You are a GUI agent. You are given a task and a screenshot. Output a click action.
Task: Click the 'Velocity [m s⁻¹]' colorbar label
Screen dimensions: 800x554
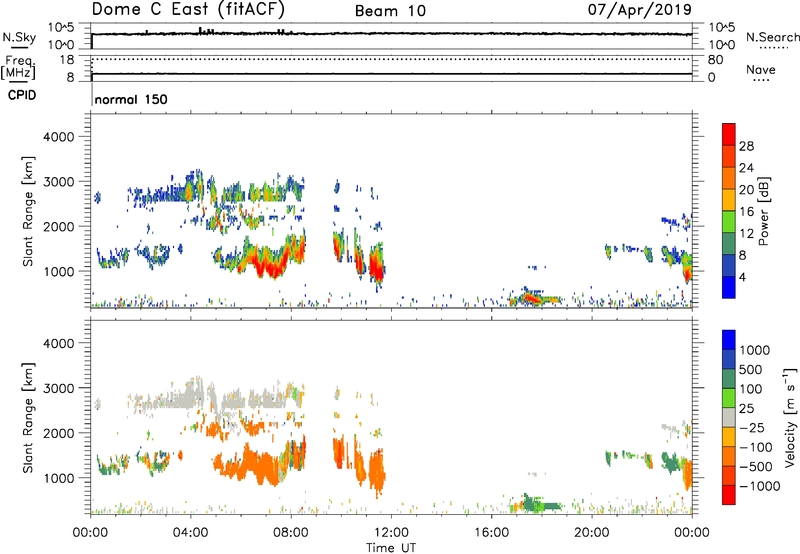790,417
